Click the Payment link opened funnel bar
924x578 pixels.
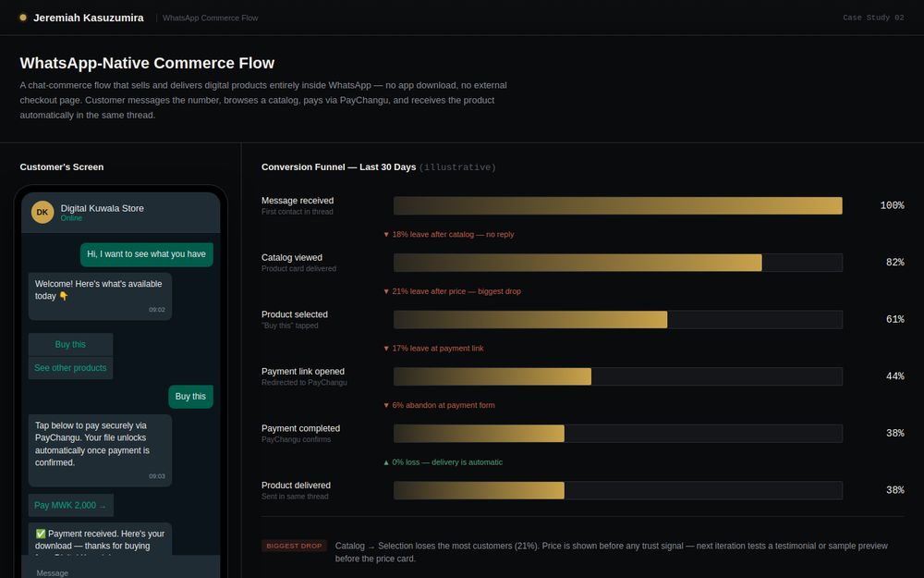(x=617, y=376)
